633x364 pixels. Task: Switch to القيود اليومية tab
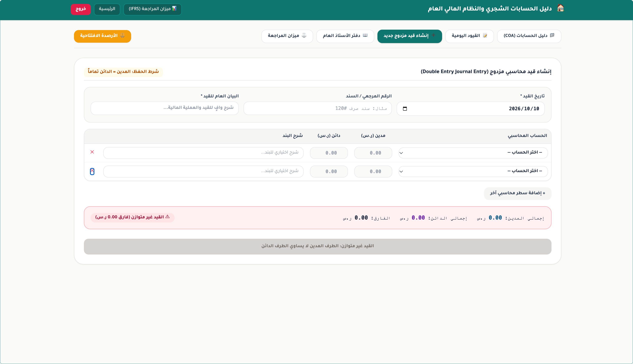(469, 36)
